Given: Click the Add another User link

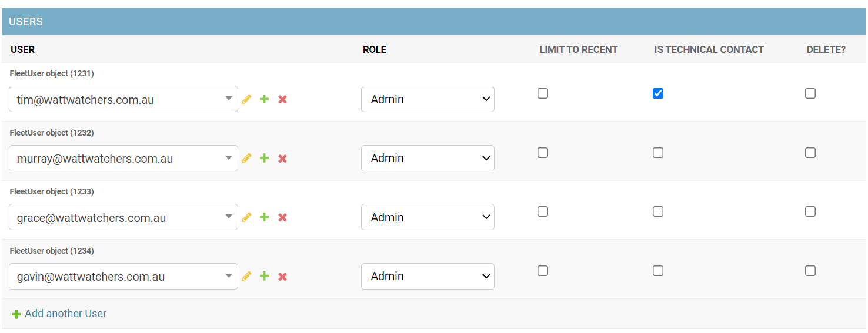Looking at the screenshot, I should pyautogui.click(x=65, y=314).
